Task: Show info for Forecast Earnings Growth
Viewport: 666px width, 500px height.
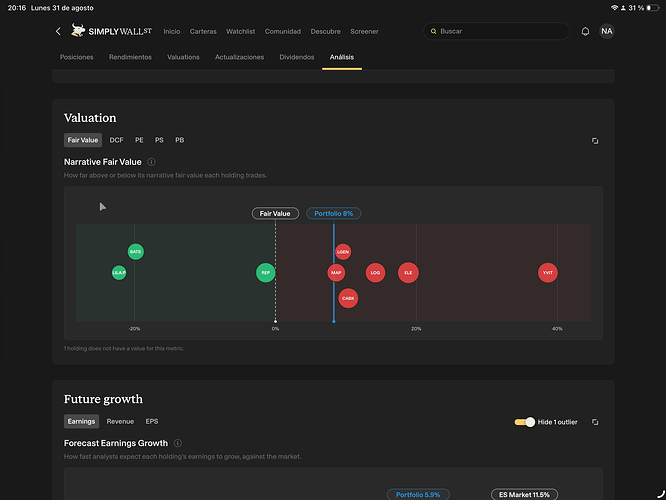Action: pyautogui.click(x=178, y=443)
